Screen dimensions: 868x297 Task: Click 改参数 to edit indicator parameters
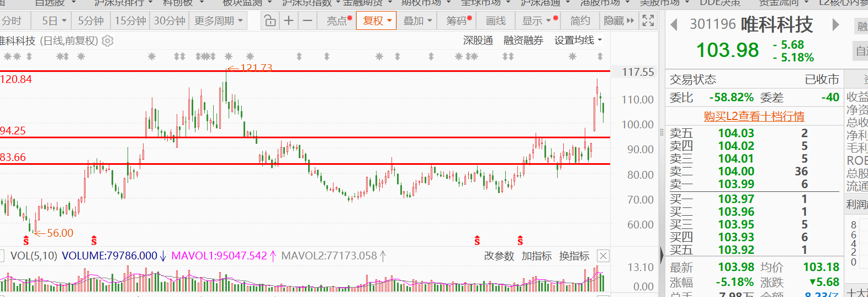tap(499, 256)
